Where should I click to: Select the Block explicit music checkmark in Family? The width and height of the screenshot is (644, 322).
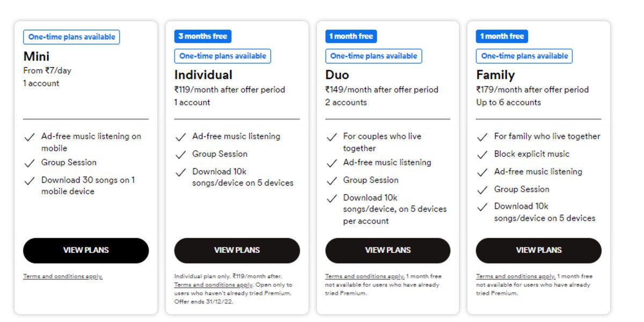pyautogui.click(x=482, y=155)
